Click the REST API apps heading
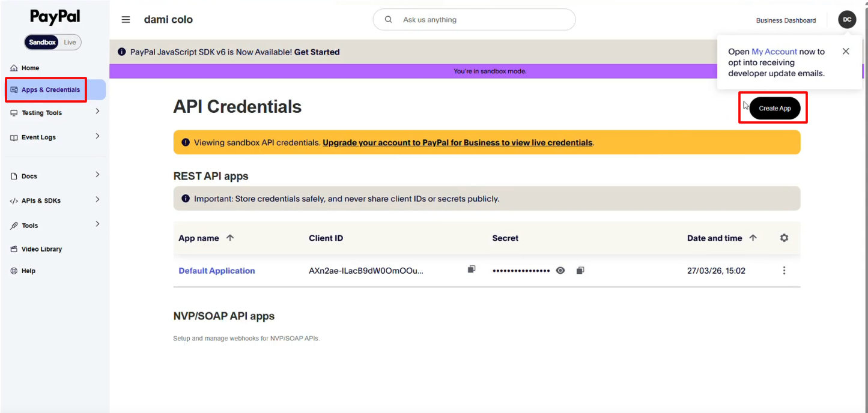This screenshot has height=413, width=868. 211,176
